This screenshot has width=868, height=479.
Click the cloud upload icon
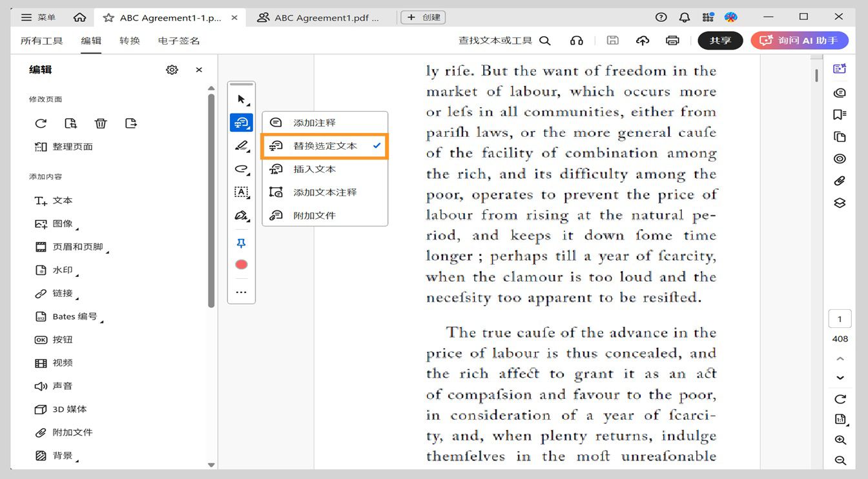point(643,41)
